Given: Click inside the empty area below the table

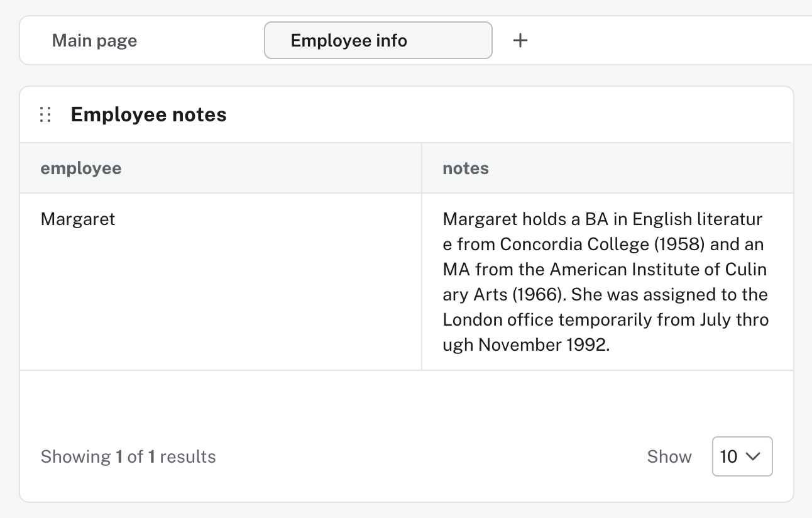Looking at the screenshot, I should pyautogui.click(x=406, y=402).
